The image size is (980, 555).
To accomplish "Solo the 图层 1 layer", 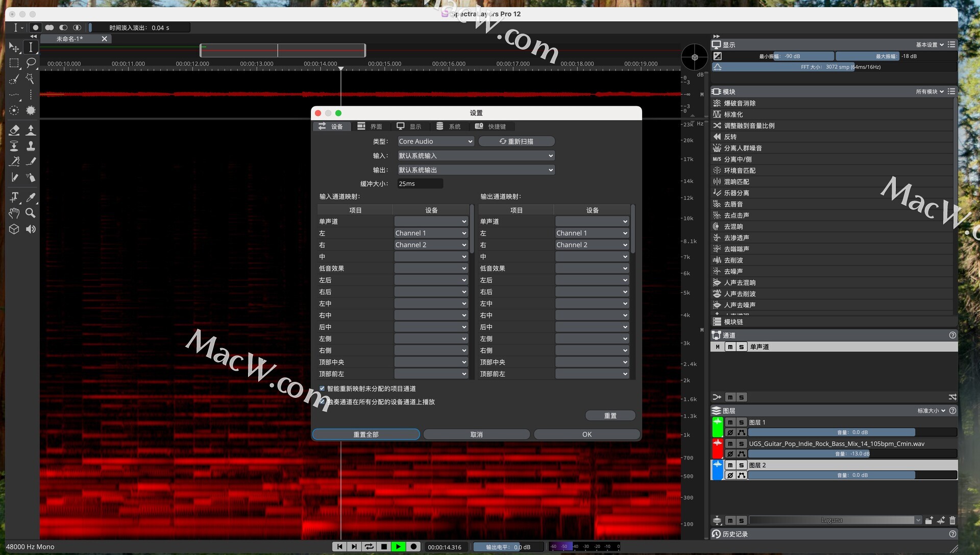I will click(741, 422).
